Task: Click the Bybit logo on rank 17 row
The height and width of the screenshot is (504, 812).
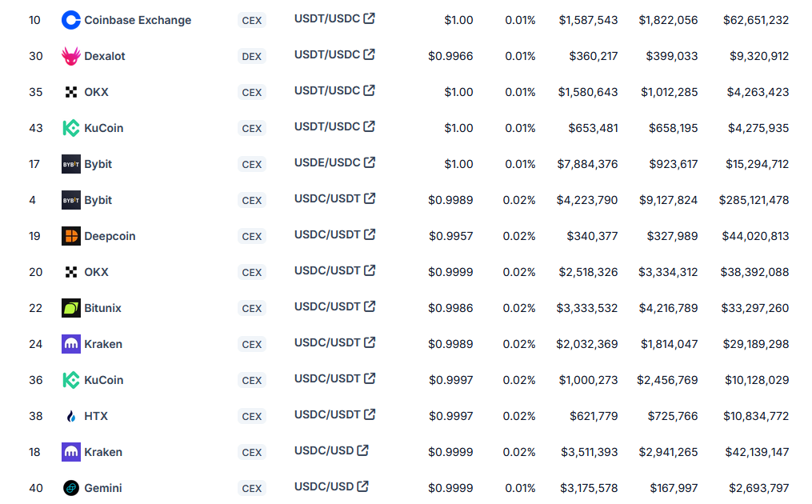Action: tap(70, 164)
